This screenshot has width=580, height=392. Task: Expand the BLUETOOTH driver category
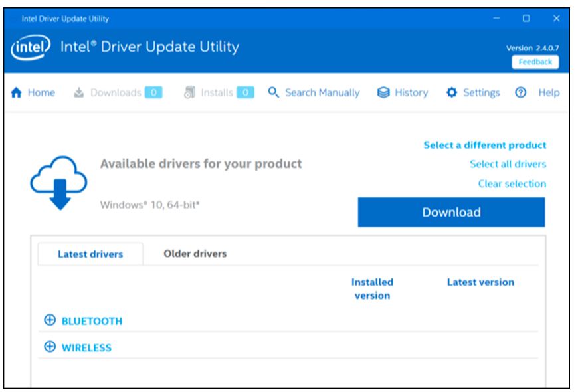pyautogui.click(x=50, y=320)
